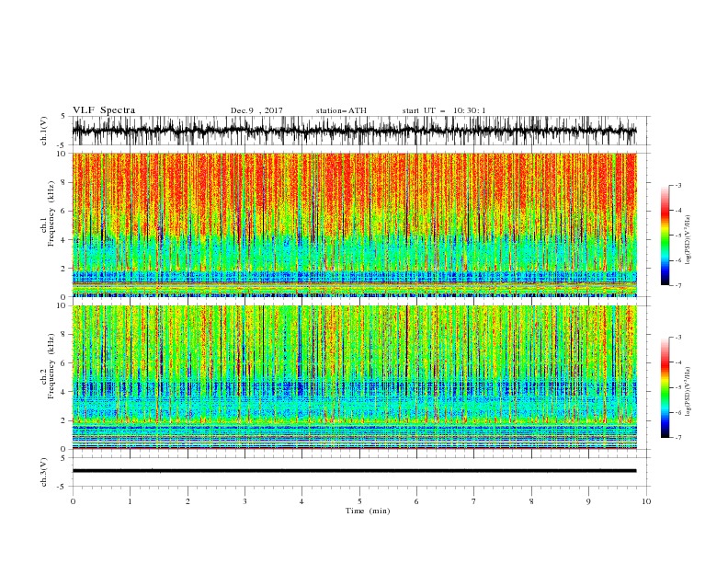Click the time axis tick label "2"
The image size is (728, 563).
pos(188,501)
